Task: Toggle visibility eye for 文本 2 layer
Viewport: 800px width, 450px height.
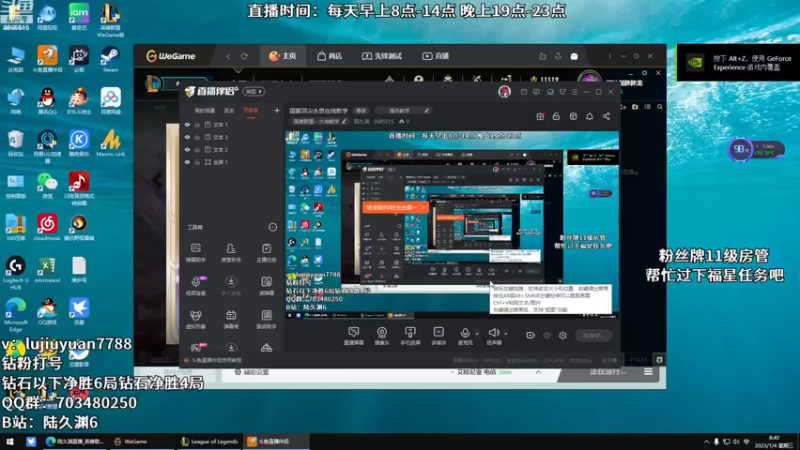Action: (x=187, y=149)
